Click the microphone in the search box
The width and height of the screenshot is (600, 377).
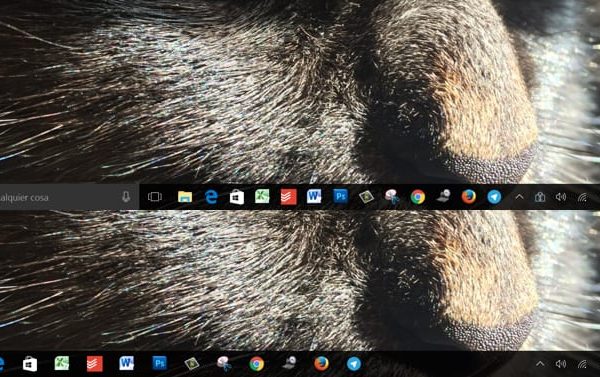click(126, 197)
